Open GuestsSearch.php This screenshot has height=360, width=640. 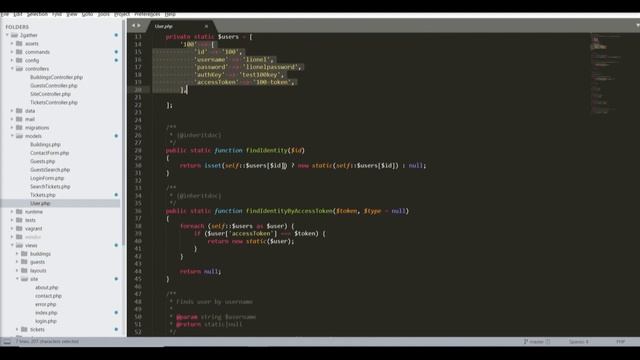point(50,169)
